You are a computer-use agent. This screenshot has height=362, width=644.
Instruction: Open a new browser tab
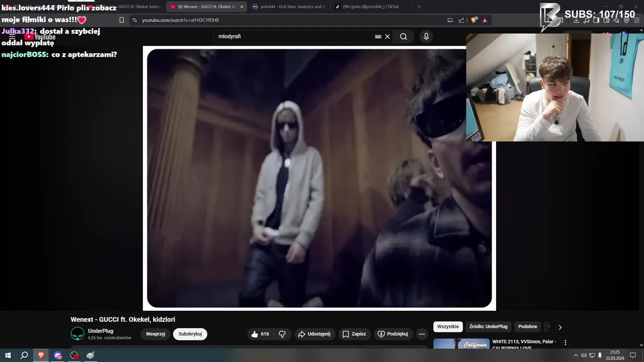(x=419, y=7)
